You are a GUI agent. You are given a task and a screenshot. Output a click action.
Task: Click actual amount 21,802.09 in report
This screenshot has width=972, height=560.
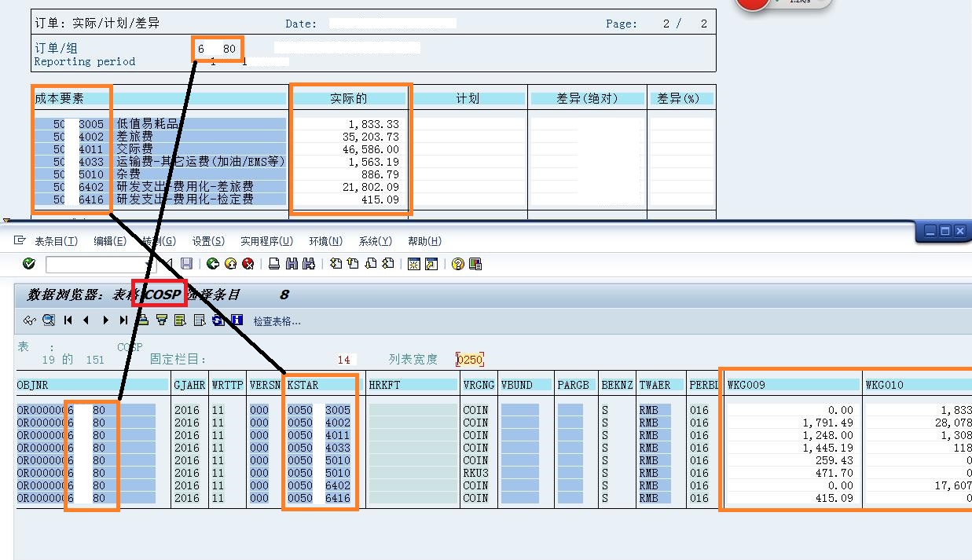click(371, 187)
